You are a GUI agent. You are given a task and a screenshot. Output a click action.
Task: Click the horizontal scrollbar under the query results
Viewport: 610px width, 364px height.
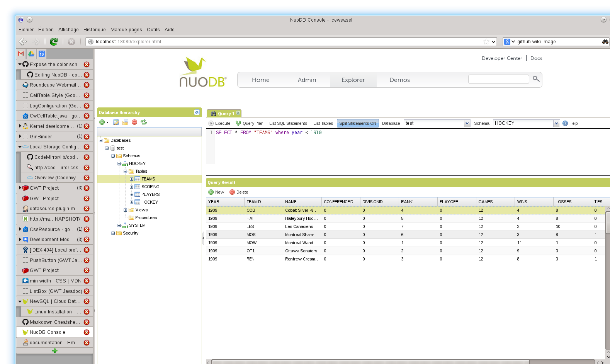click(x=370, y=362)
